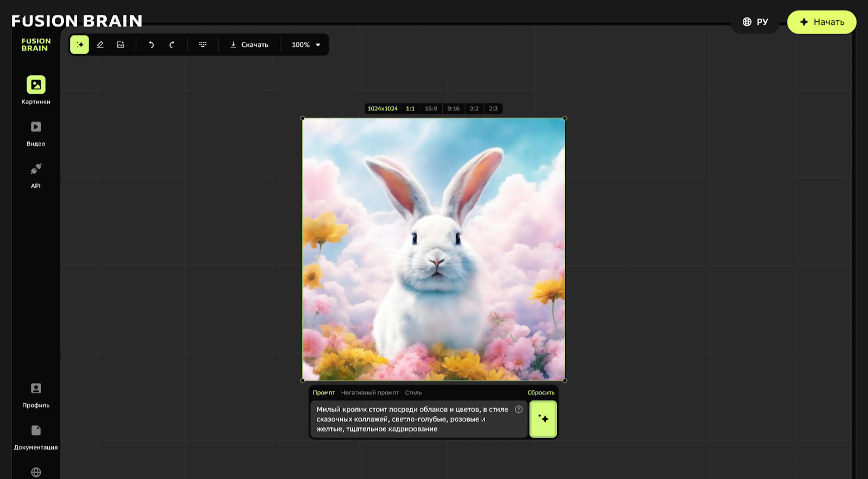Switch to the Негативный промпт tab
Viewport: 868px width, 479px height.
(369, 393)
